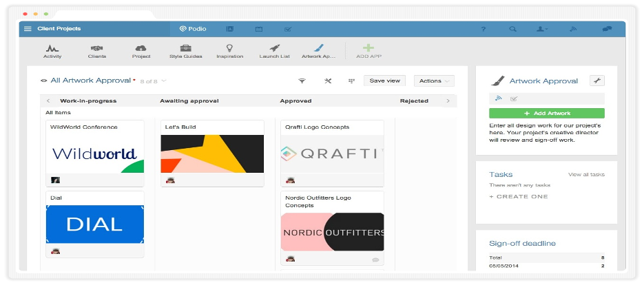Open the search magnifier in header
644x285 pixels.
coord(512,29)
